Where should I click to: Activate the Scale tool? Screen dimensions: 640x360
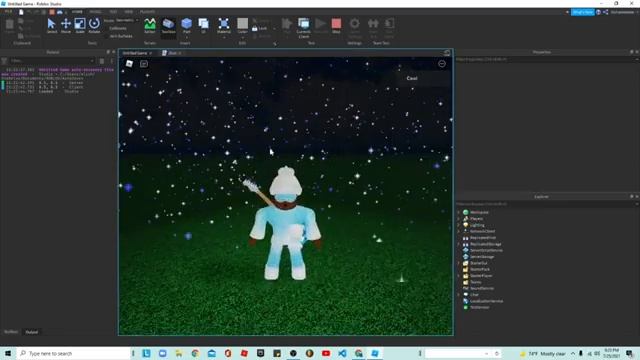tap(80, 26)
